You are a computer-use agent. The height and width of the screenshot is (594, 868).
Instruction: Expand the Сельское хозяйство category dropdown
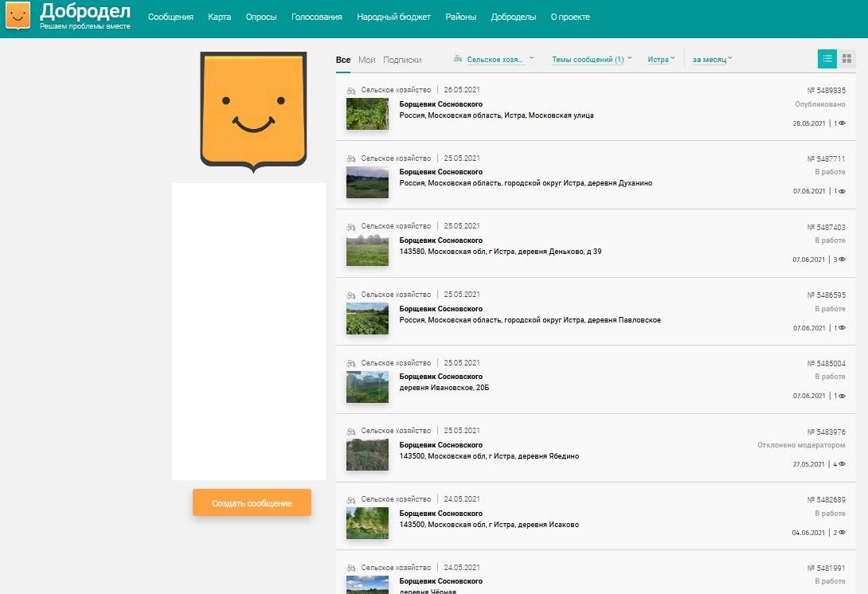pyautogui.click(x=500, y=60)
